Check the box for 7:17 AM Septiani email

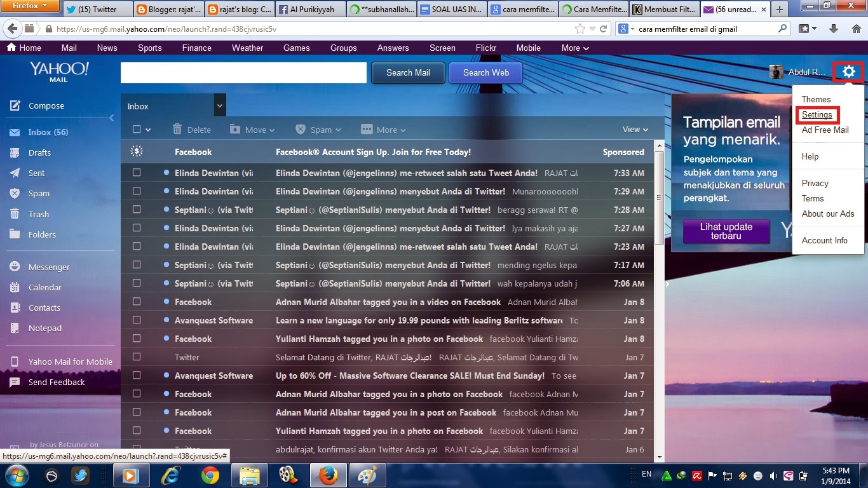pyautogui.click(x=136, y=264)
